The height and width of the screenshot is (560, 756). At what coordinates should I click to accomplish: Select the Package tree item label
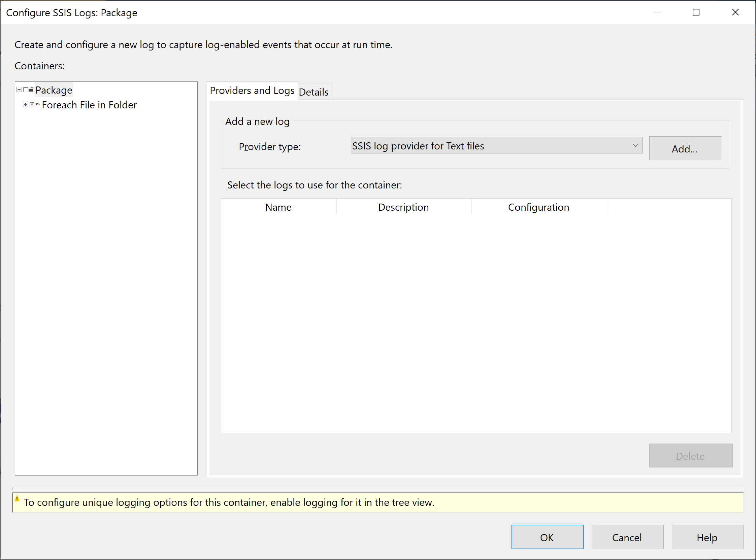54,90
